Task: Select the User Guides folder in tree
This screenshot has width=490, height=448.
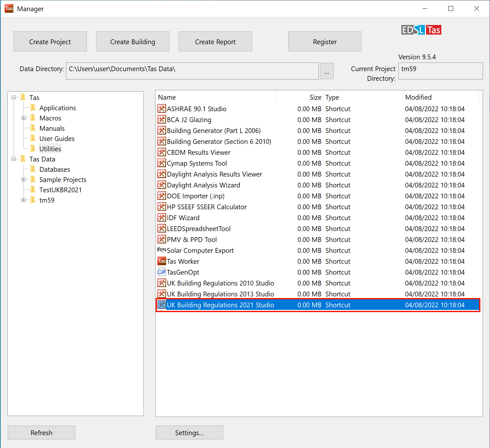Action: pyautogui.click(x=57, y=138)
